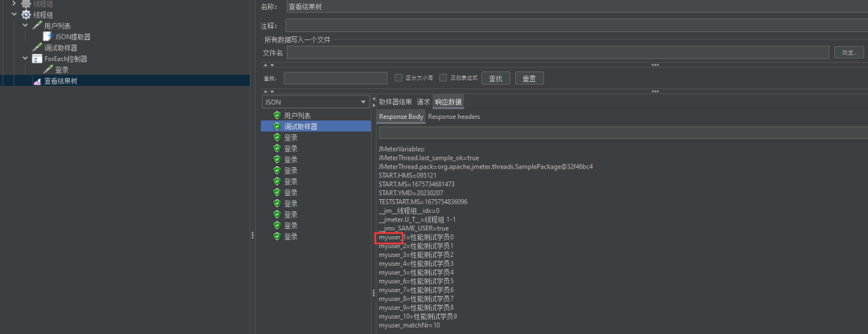The height and width of the screenshot is (334, 868).
Task: Click the 重置 reset button
Action: tap(529, 79)
